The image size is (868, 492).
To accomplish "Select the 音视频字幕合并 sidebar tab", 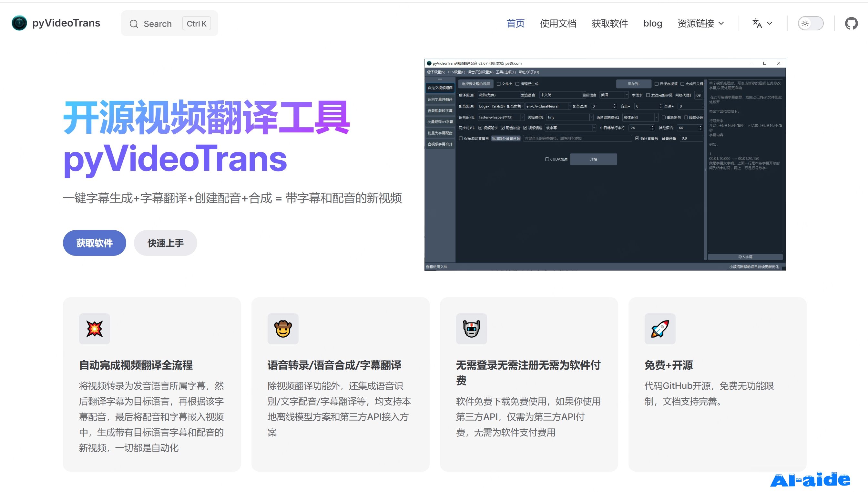I will point(440,144).
